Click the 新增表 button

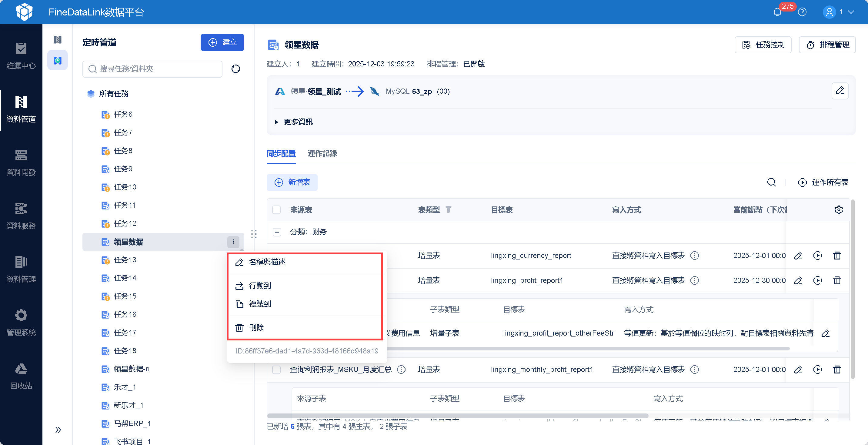pos(292,182)
